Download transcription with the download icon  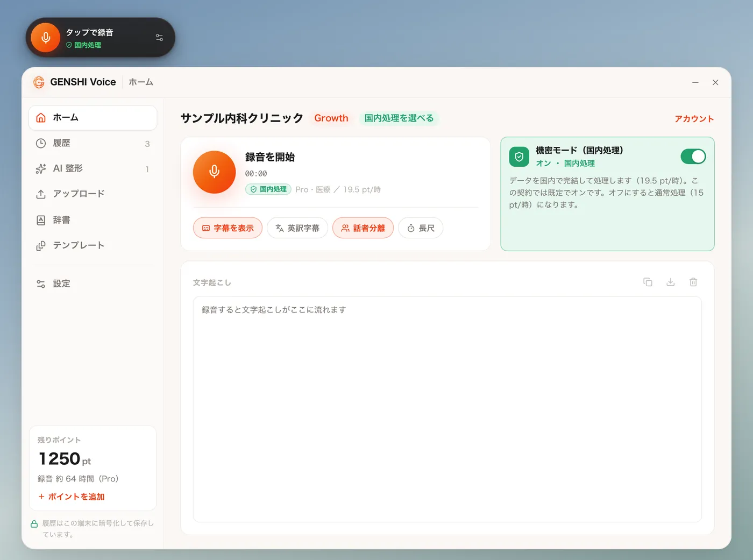click(x=671, y=282)
